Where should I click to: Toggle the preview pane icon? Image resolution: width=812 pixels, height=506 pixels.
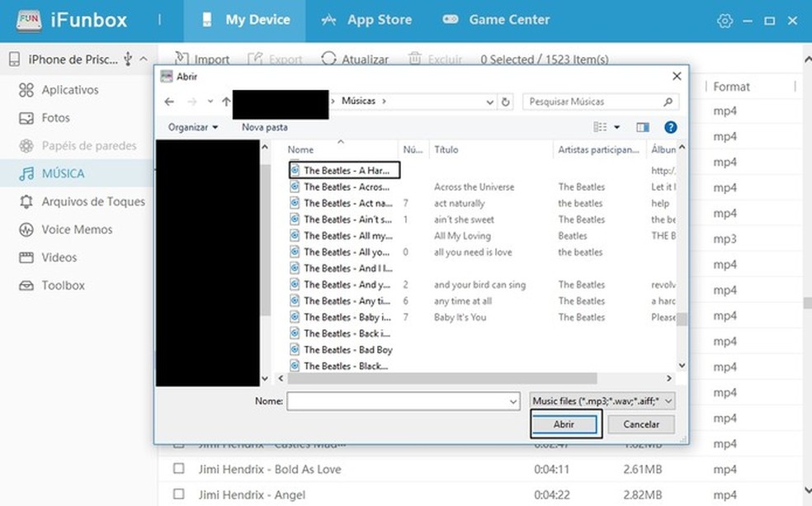pyautogui.click(x=643, y=127)
